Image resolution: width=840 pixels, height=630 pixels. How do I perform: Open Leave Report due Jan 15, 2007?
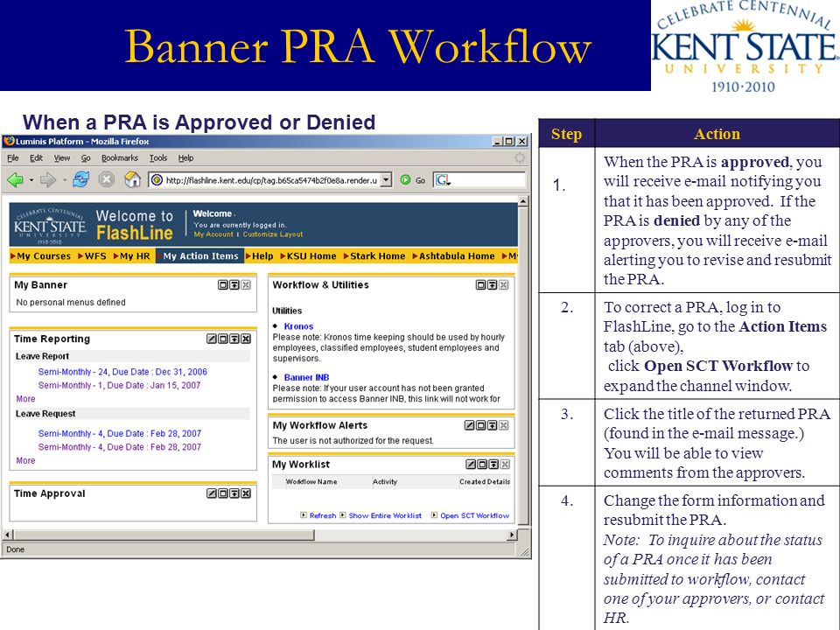coord(120,385)
